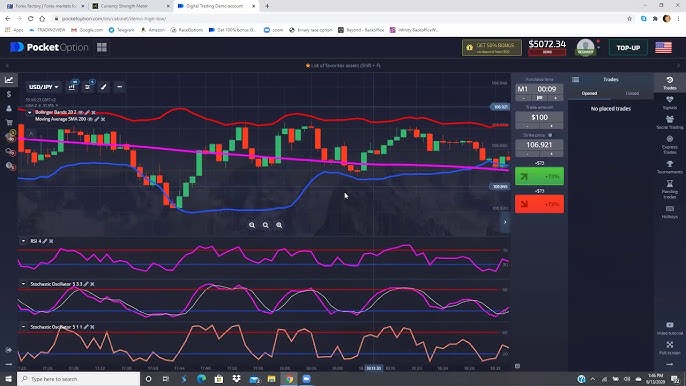Click the Get 50% Bonus banner
Screen dimensions: 686x386
click(492, 48)
